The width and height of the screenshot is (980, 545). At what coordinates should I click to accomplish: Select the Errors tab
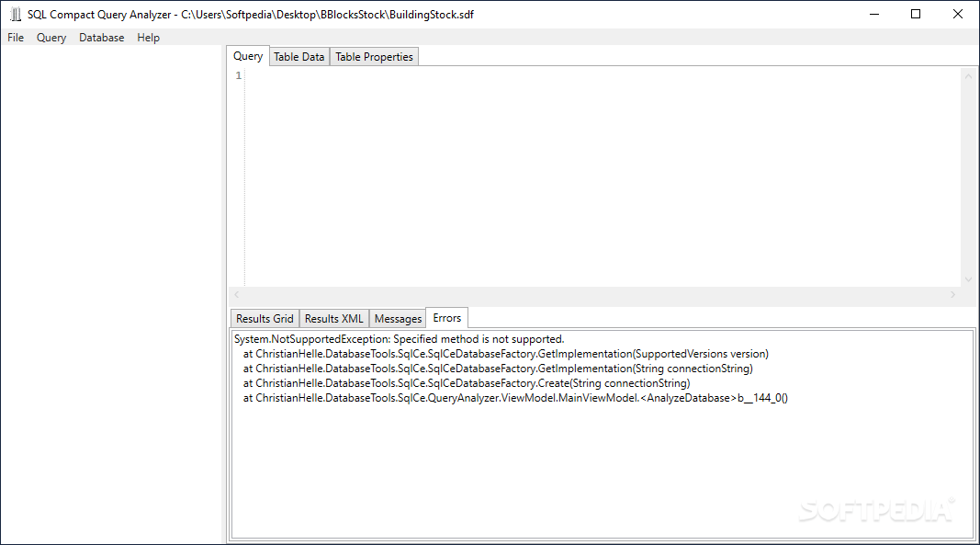[447, 318]
